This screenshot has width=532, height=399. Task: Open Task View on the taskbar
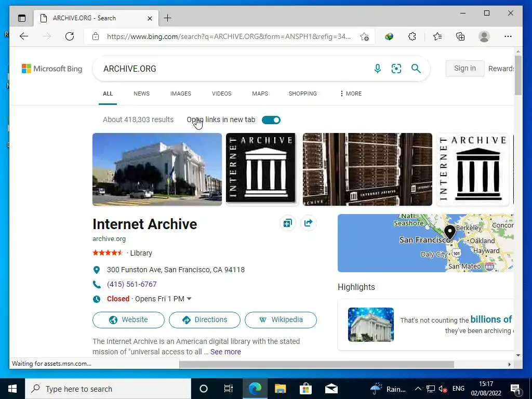(229, 389)
